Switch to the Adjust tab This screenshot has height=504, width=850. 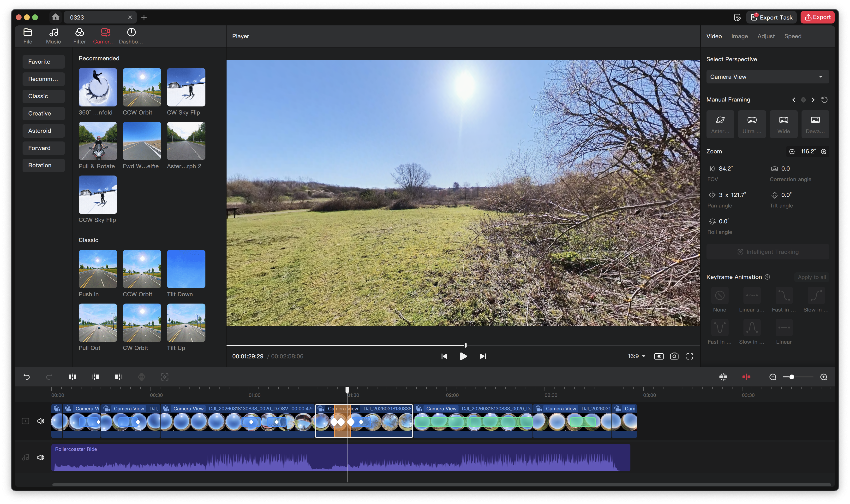[x=766, y=36]
